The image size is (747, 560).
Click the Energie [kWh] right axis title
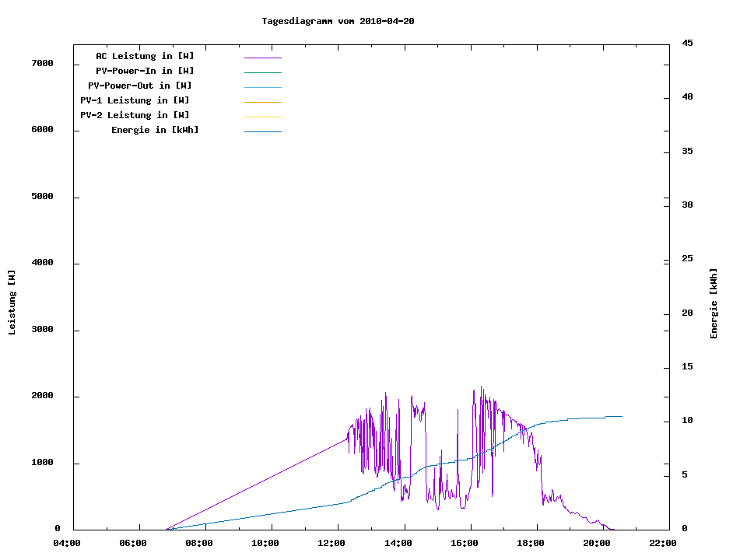(x=714, y=303)
